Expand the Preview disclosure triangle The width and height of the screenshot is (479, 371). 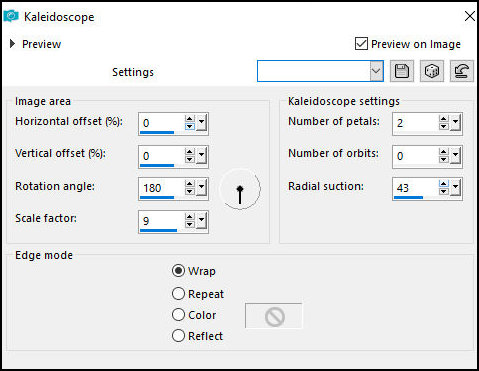pos(13,44)
